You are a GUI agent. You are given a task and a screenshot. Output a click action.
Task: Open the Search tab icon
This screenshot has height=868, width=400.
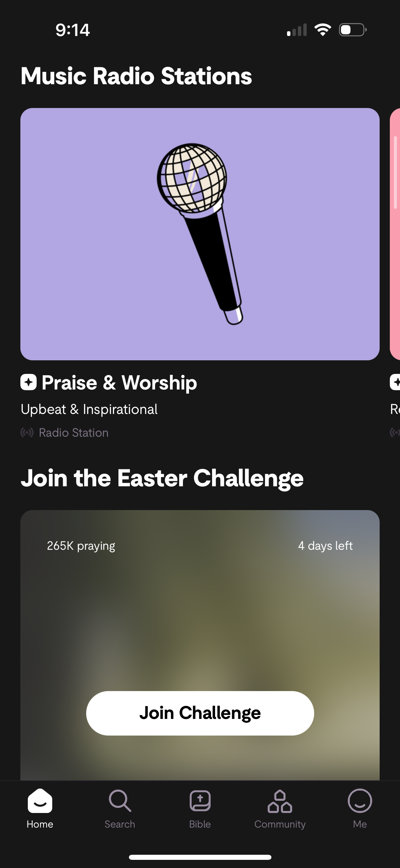point(120,801)
